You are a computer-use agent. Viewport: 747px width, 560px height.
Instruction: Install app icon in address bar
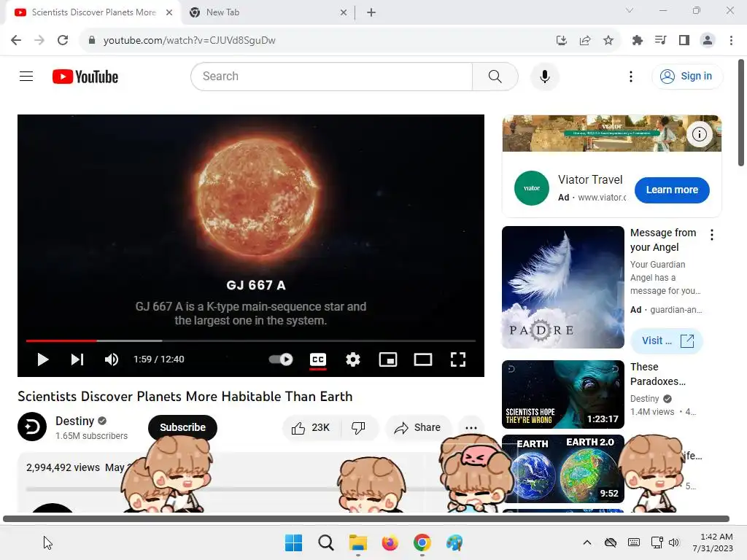coord(562,41)
